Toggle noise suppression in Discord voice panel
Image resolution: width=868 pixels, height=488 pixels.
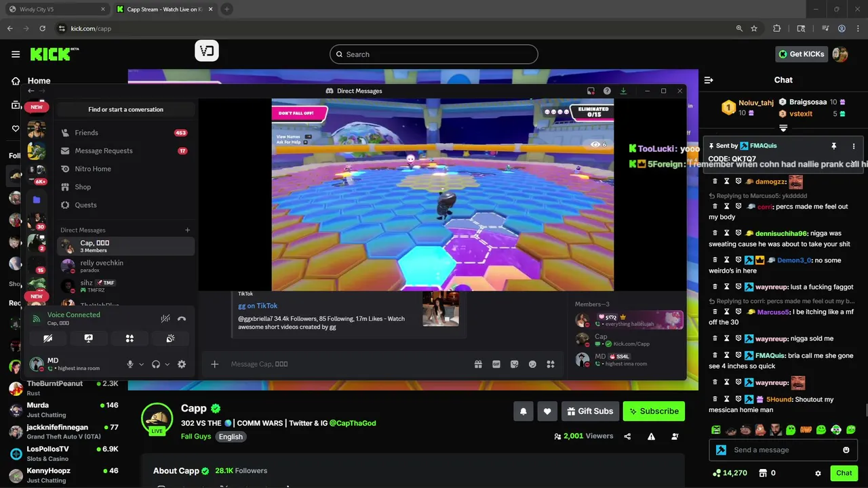[x=165, y=319]
